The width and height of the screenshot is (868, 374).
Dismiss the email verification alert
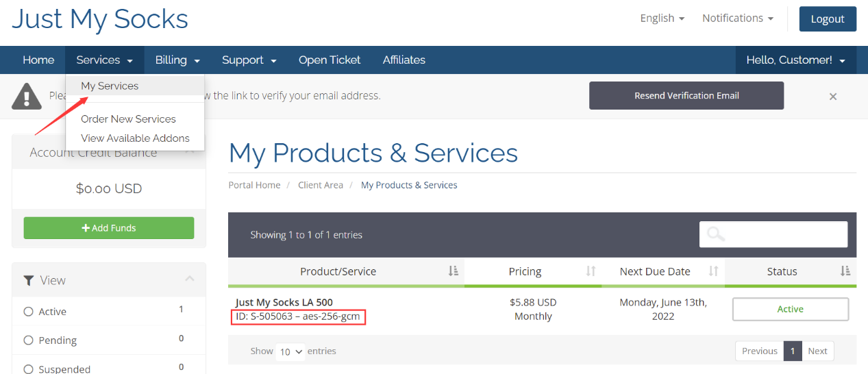[x=833, y=97]
